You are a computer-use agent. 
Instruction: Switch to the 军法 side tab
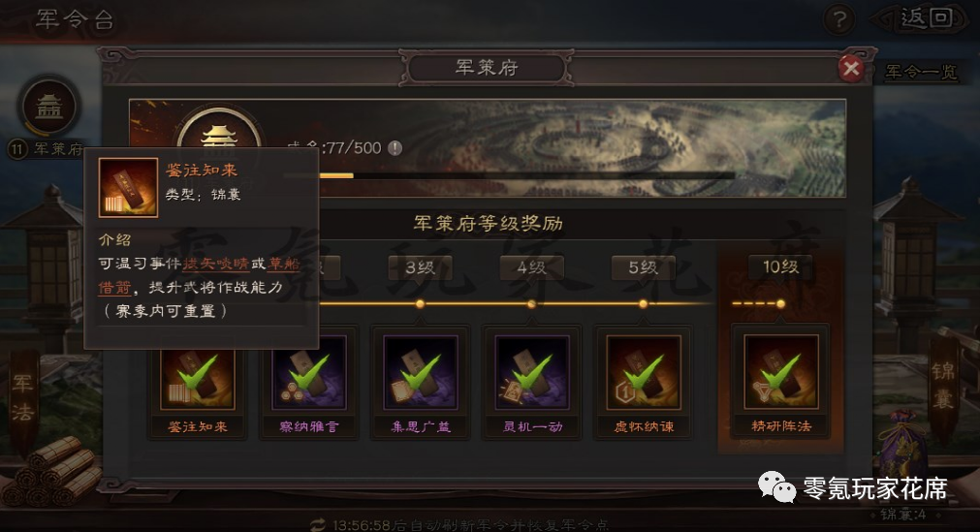(23, 397)
